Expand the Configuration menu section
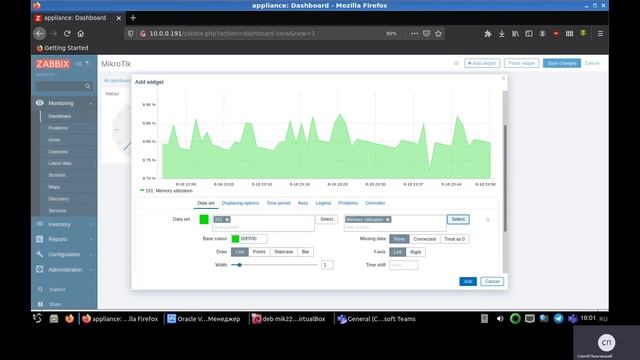This screenshot has width=640, height=360. pos(91,254)
